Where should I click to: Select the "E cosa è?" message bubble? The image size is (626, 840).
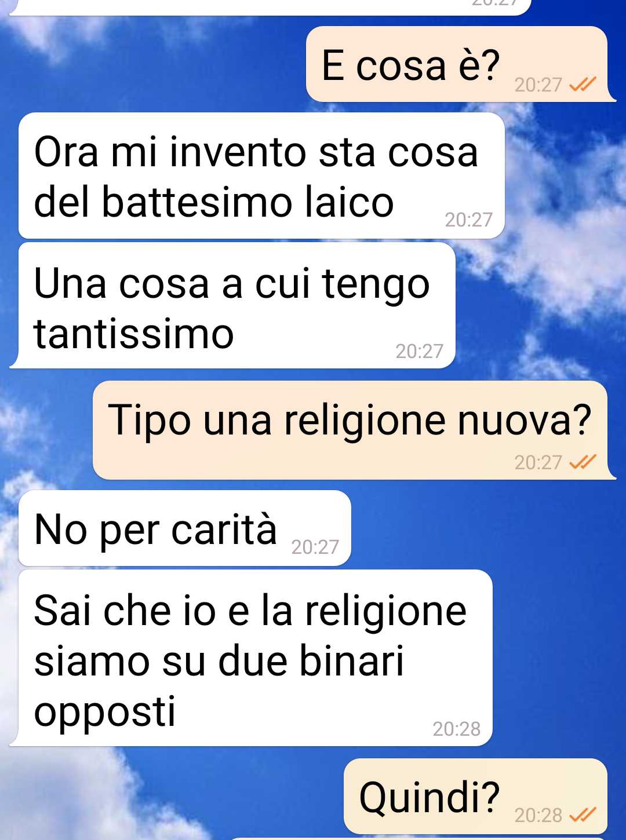[457, 64]
